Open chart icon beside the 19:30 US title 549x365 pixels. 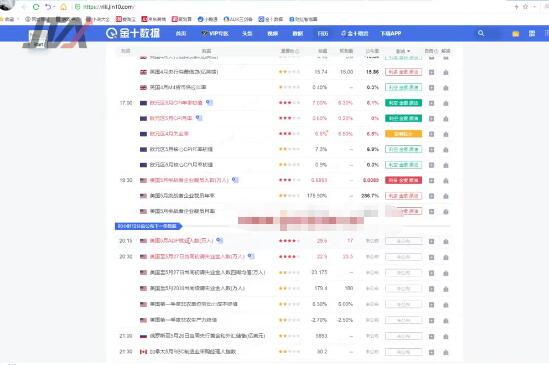point(235,180)
